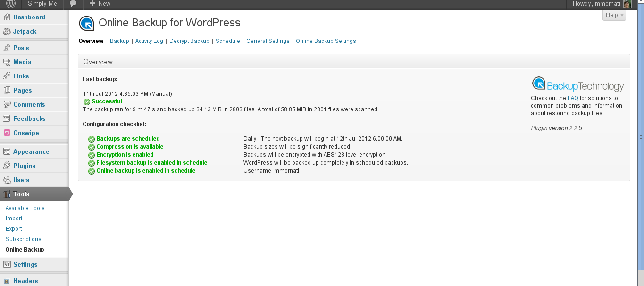644x286 pixels.
Task: Click the Posts pushpin icon
Action: pos(7,48)
